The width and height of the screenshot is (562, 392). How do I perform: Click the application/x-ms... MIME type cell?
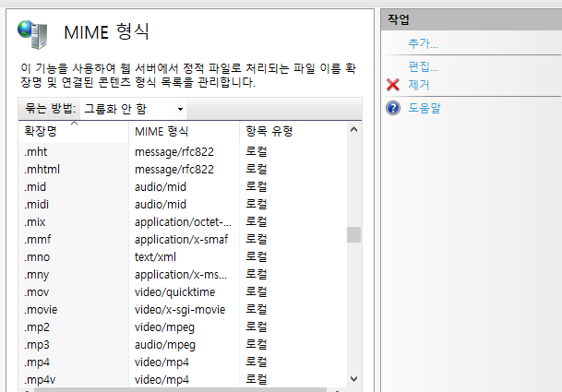point(181,275)
